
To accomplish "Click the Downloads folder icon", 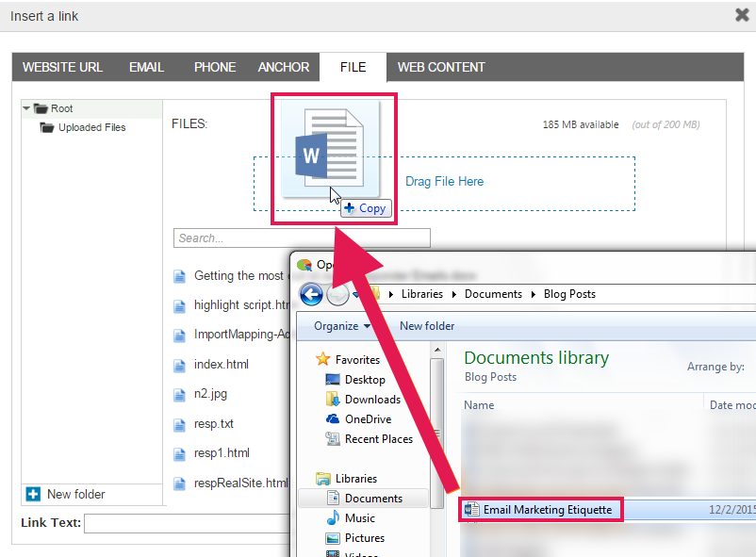I will [x=332, y=399].
